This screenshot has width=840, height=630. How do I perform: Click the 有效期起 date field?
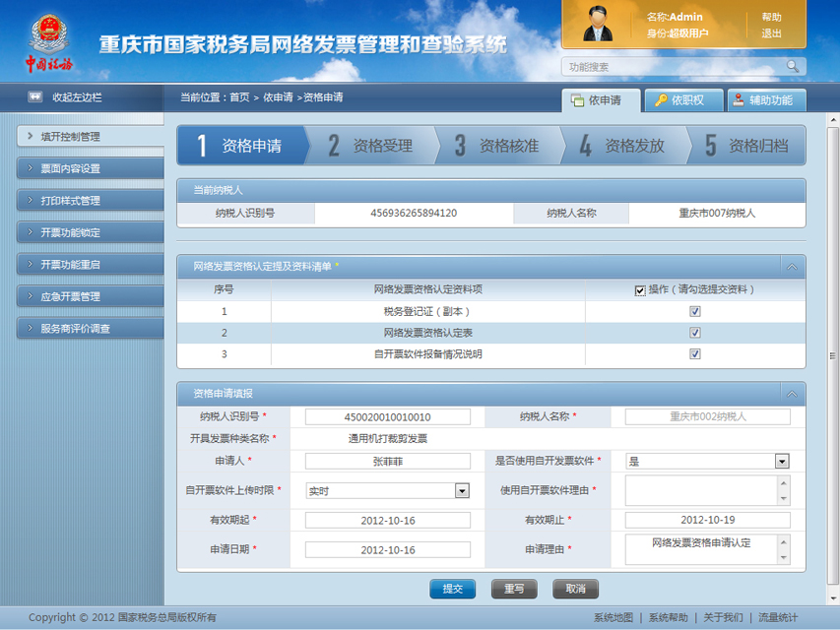tap(388, 520)
